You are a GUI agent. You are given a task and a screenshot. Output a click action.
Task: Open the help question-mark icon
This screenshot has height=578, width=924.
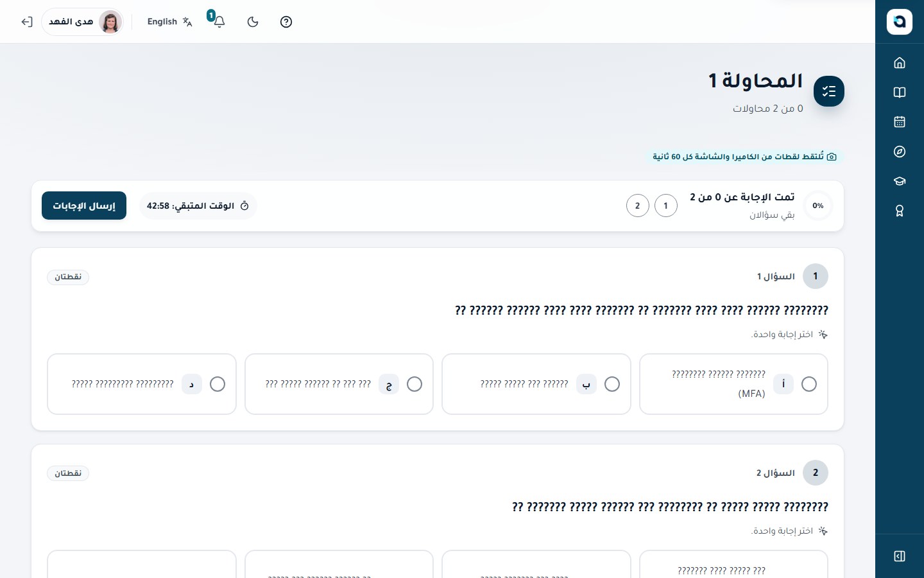pyautogui.click(x=286, y=22)
